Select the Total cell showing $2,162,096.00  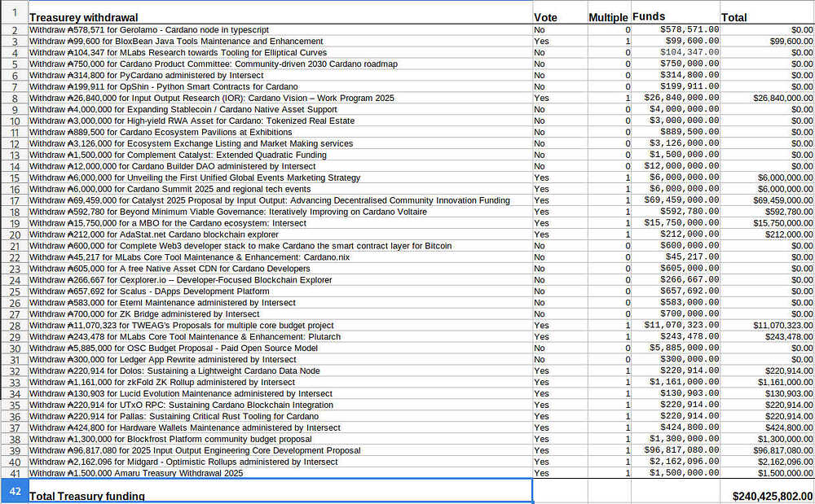pyautogui.click(x=767, y=462)
